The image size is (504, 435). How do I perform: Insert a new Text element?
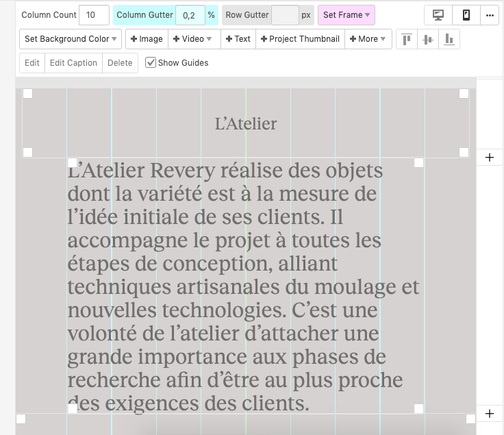click(x=238, y=39)
